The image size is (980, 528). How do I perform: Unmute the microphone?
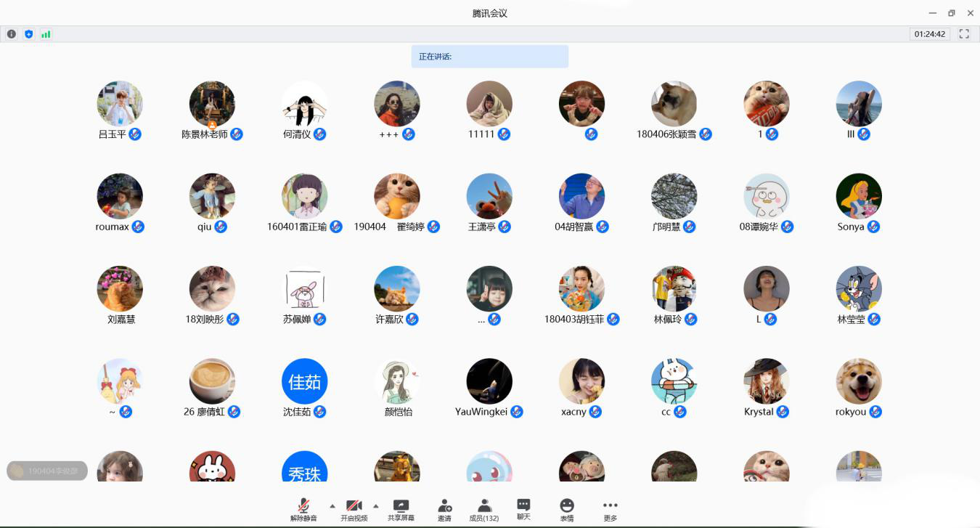303,510
